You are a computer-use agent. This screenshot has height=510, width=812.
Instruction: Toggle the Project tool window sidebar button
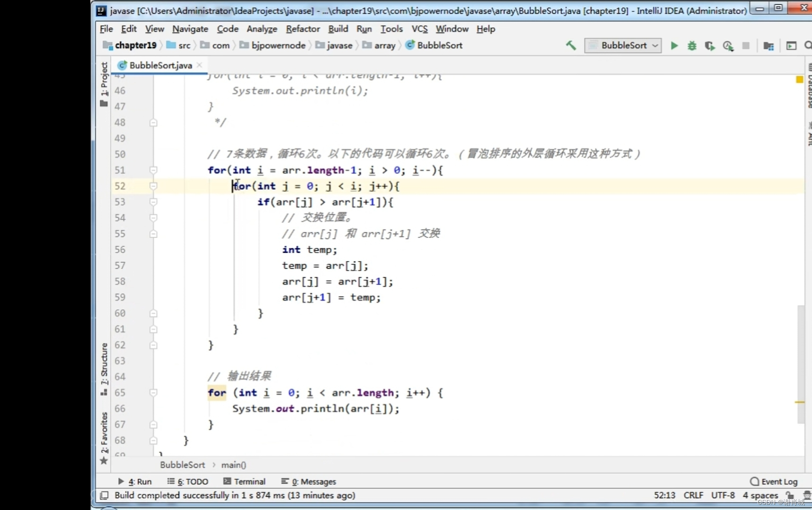click(x=104, y=84)
